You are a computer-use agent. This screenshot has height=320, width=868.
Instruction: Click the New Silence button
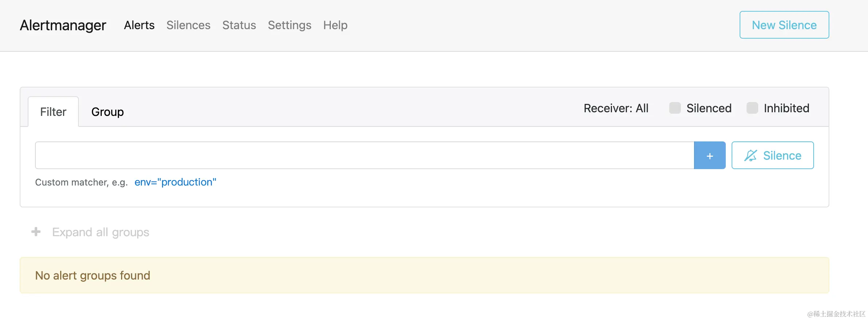[784, 25]
